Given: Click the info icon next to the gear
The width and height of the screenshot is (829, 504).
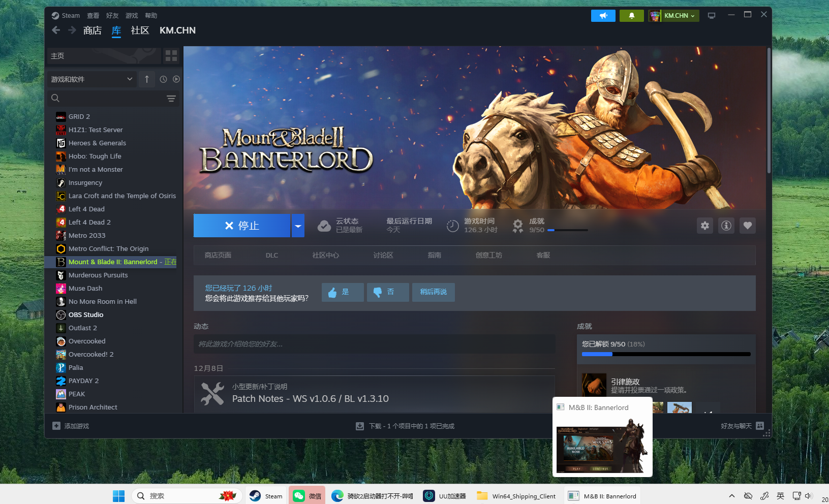Looking at the screenshot, I should pyautogui.click(x=726, y=226).
